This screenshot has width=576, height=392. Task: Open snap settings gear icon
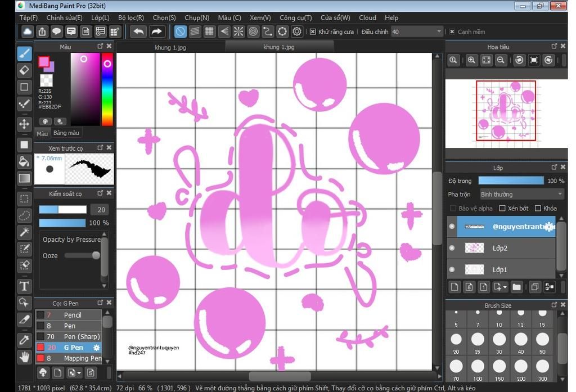297,31
